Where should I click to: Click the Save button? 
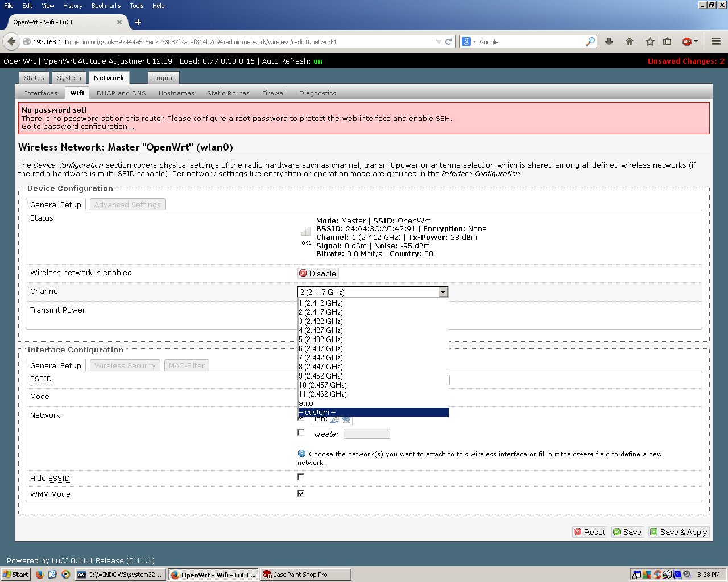(627, 532)
